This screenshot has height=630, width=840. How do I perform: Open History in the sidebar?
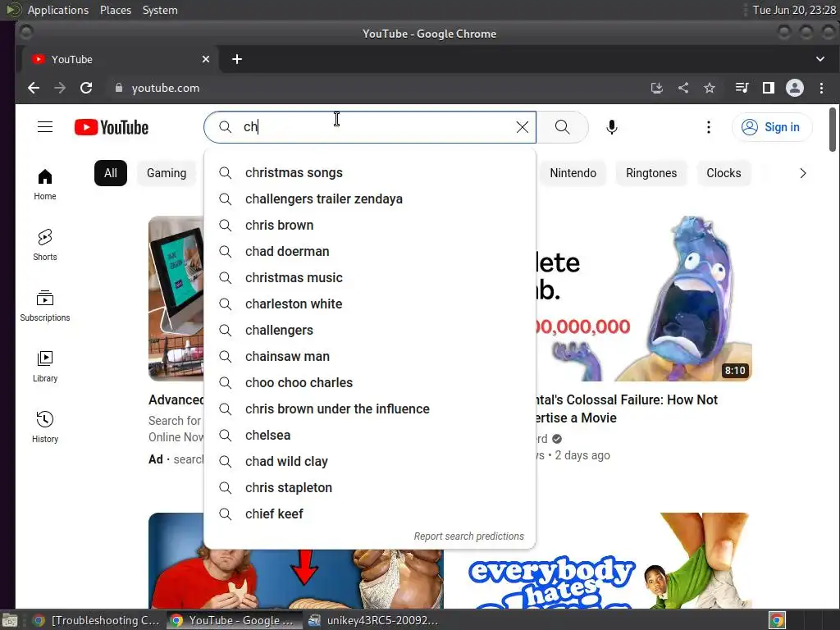click(45, 427)
